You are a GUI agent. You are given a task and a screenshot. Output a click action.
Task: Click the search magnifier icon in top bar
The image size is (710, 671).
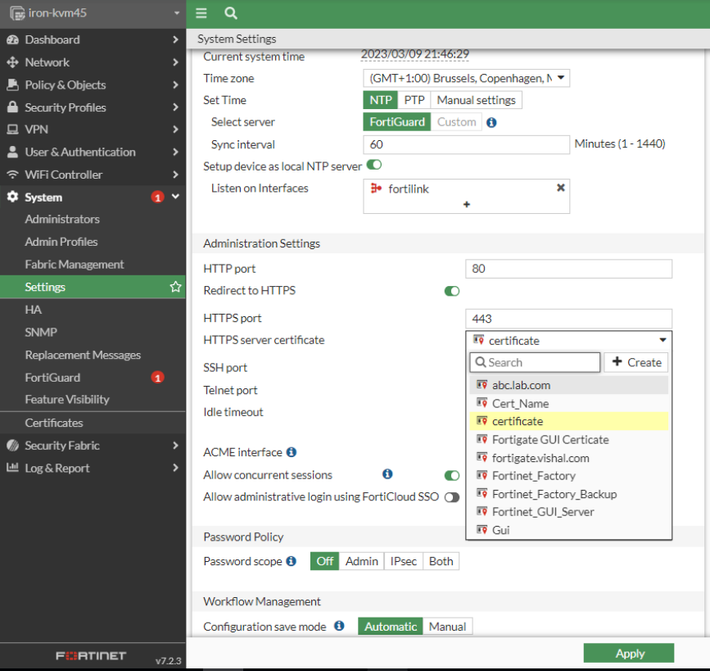pyautogui.click(x=231, y=13)
